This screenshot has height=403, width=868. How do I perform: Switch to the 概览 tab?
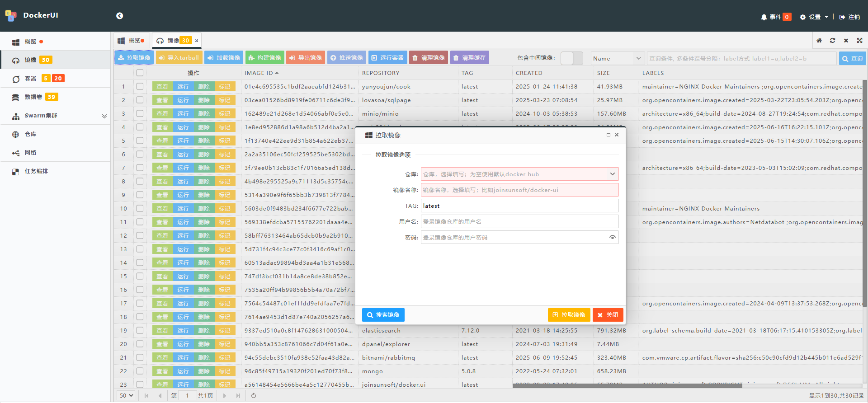pos(132,41)
